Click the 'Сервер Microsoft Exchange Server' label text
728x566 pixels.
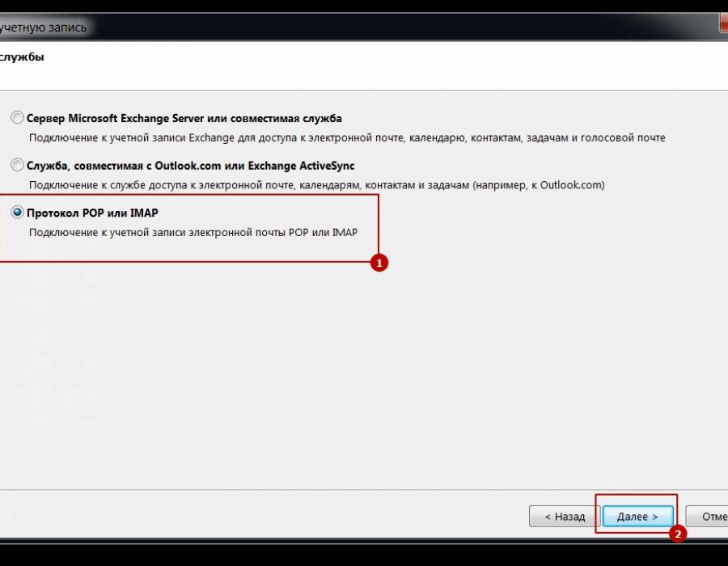[184, 118]
